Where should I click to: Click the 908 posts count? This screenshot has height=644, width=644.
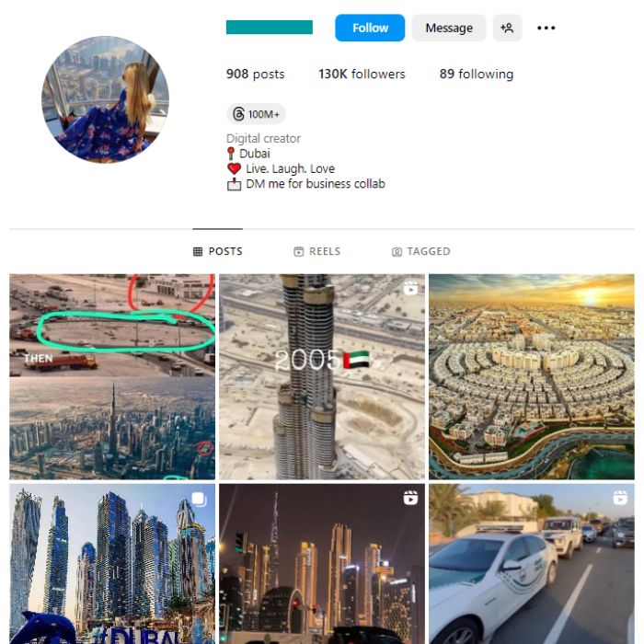click(255, 74)
